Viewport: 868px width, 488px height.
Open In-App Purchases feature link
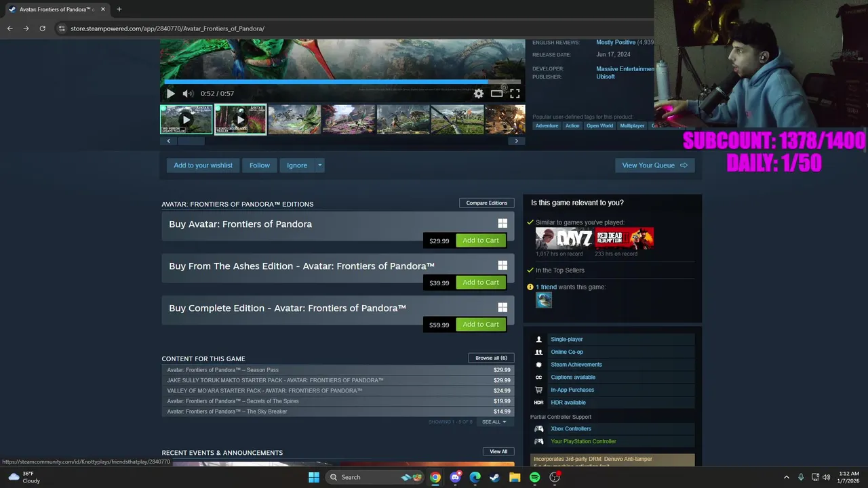tap(572, 390)
